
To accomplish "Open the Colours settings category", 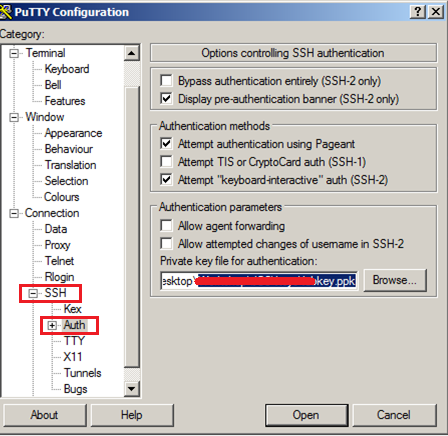I will pos(62,197).
